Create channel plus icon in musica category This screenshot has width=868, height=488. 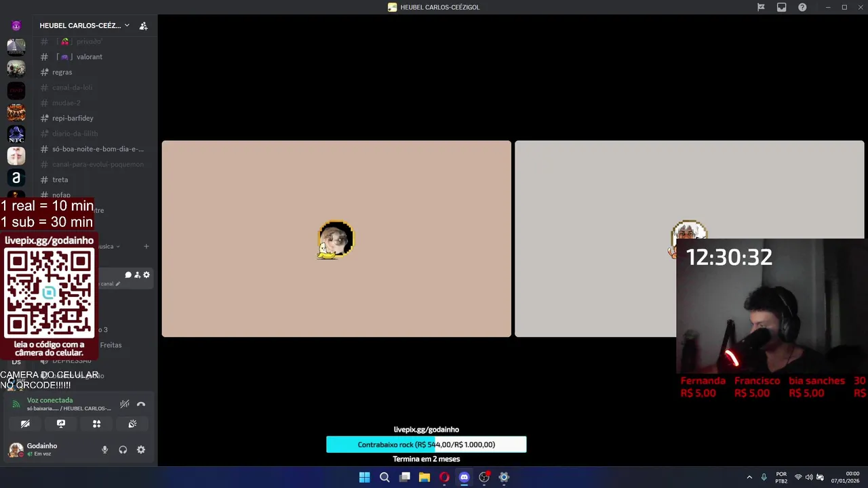tap(146, 246)
